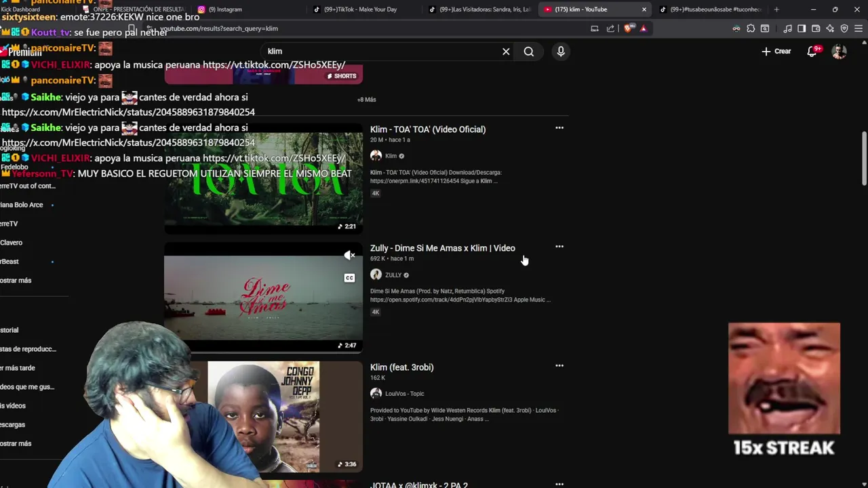Image resolution: width=868 pixels, height=488 pixels.
Task: Play the TOA TOA video thumbnail
Action: [x=263, y=178]
